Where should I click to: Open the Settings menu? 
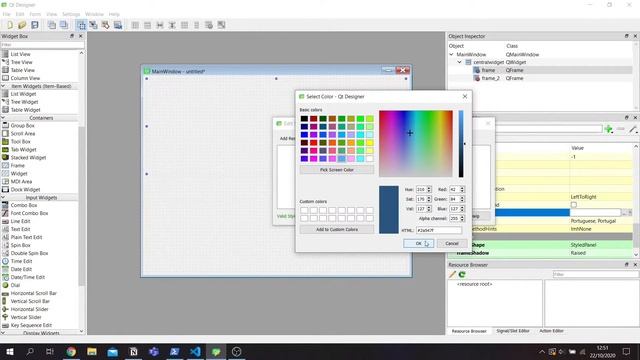coord(71,14)
